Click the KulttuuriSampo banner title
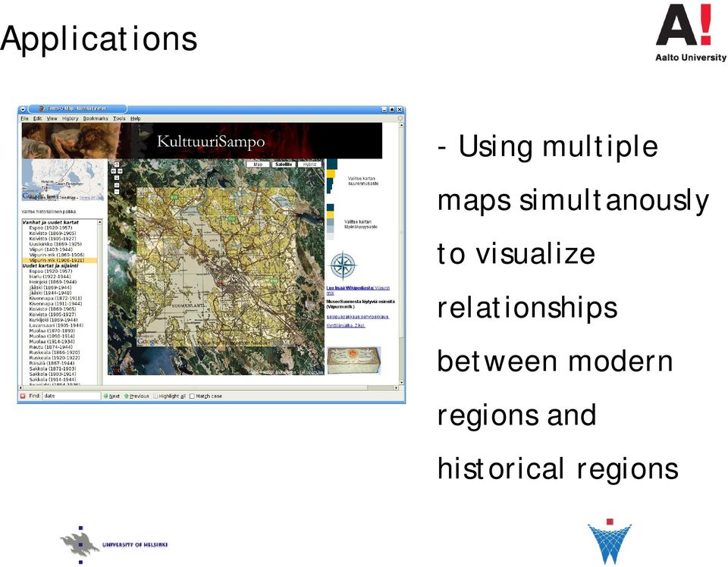This screenshot has height=567, width=728. tap(210, 142)
